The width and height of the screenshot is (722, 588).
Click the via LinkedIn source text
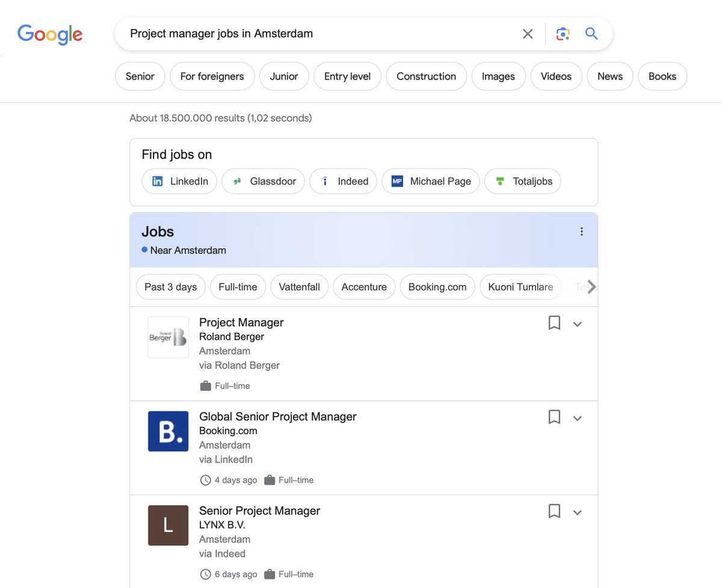226,459
